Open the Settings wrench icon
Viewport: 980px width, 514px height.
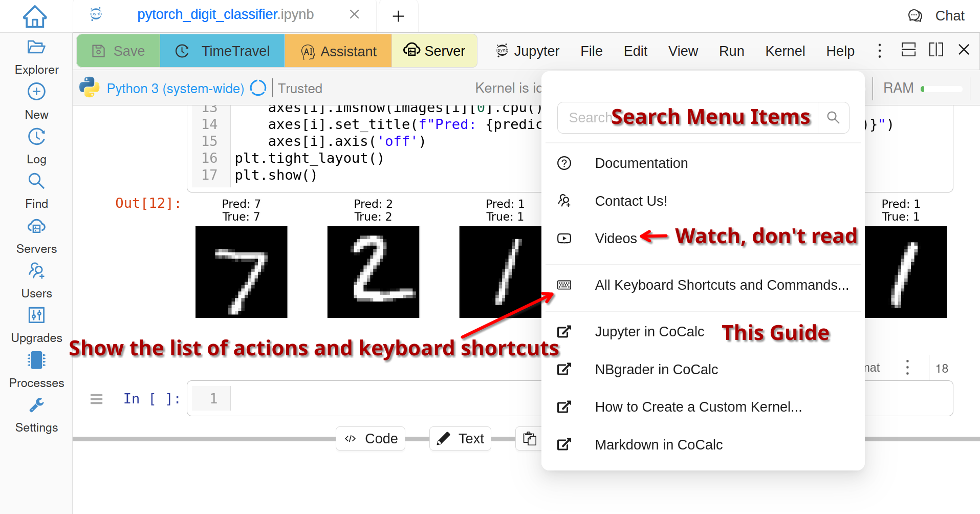(36, 405)
